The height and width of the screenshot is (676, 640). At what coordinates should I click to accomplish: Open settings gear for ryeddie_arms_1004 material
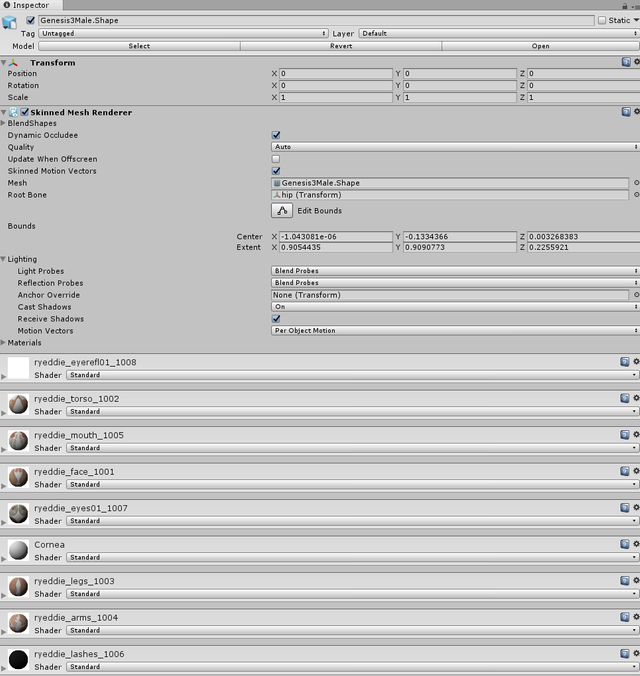636,617
